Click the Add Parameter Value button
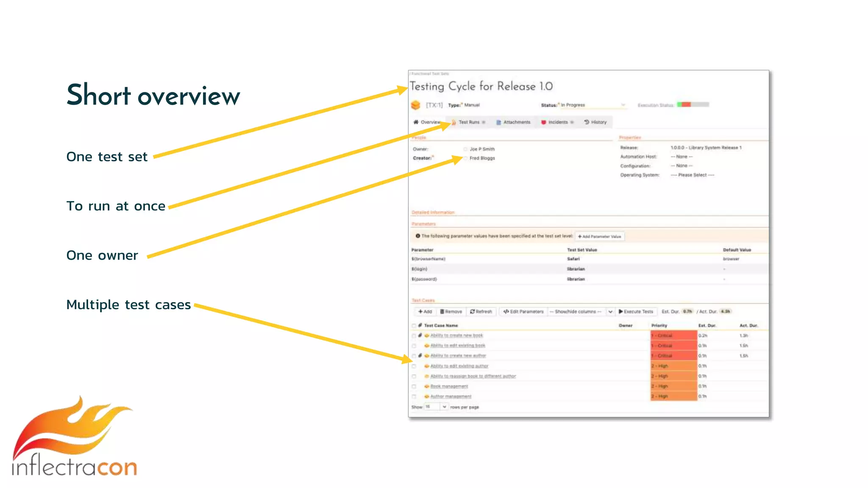The image size is (868, 488). [x=600, y=236]
